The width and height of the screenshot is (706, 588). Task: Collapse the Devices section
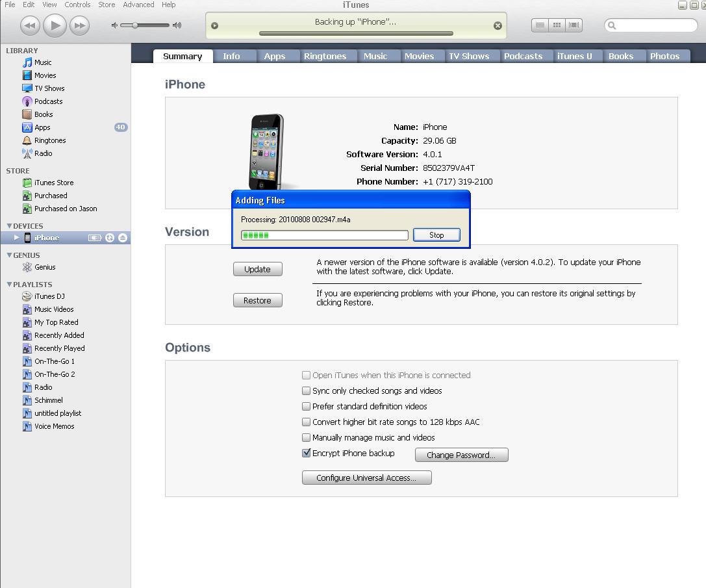[9, 225]
